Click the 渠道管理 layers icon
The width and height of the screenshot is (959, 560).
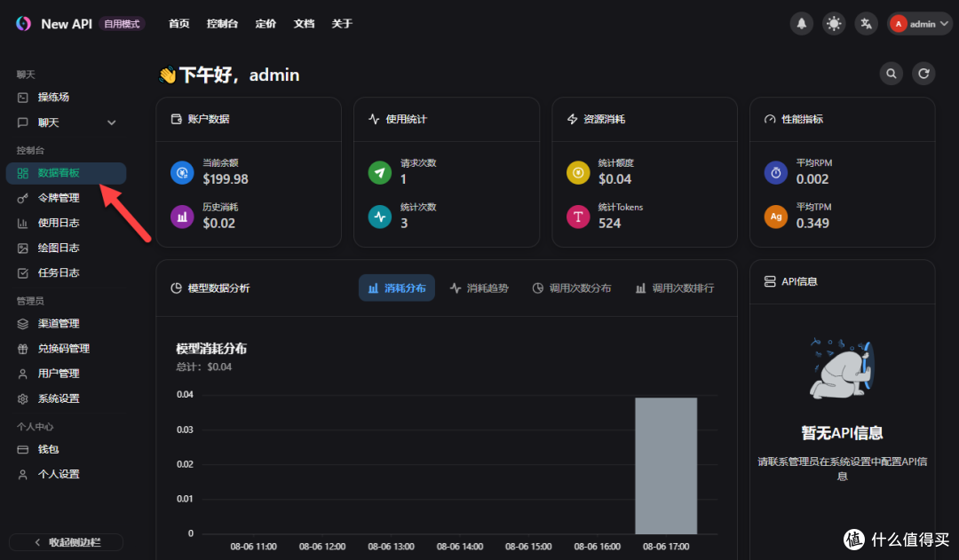22,324
